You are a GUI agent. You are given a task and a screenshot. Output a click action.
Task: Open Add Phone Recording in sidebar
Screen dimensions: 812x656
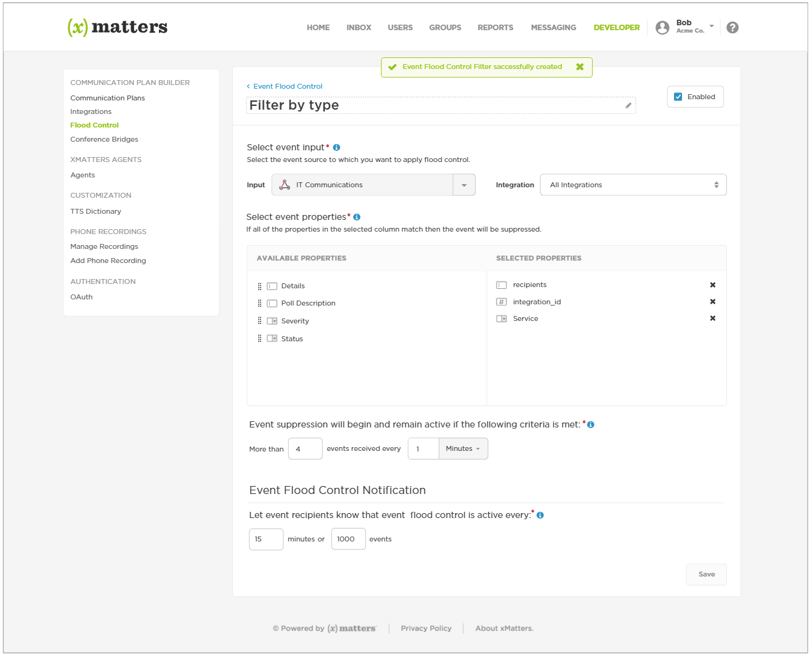108,261
